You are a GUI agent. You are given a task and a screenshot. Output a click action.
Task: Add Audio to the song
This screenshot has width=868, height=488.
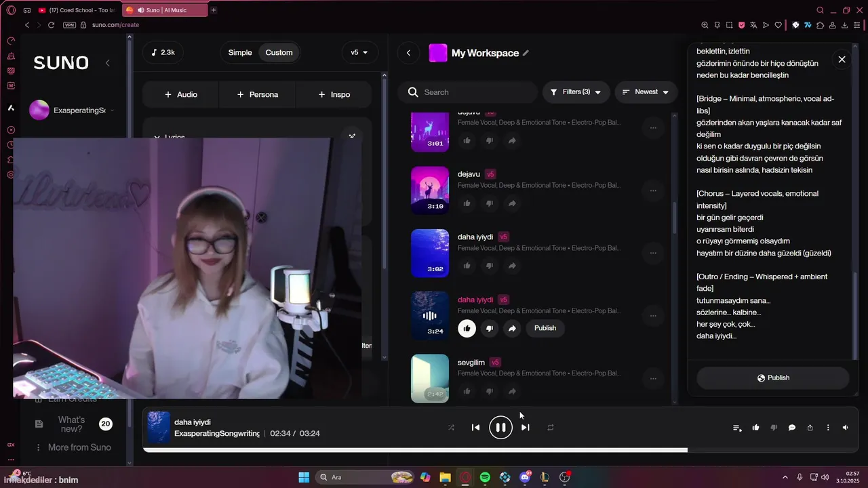[x=180, y=94]
